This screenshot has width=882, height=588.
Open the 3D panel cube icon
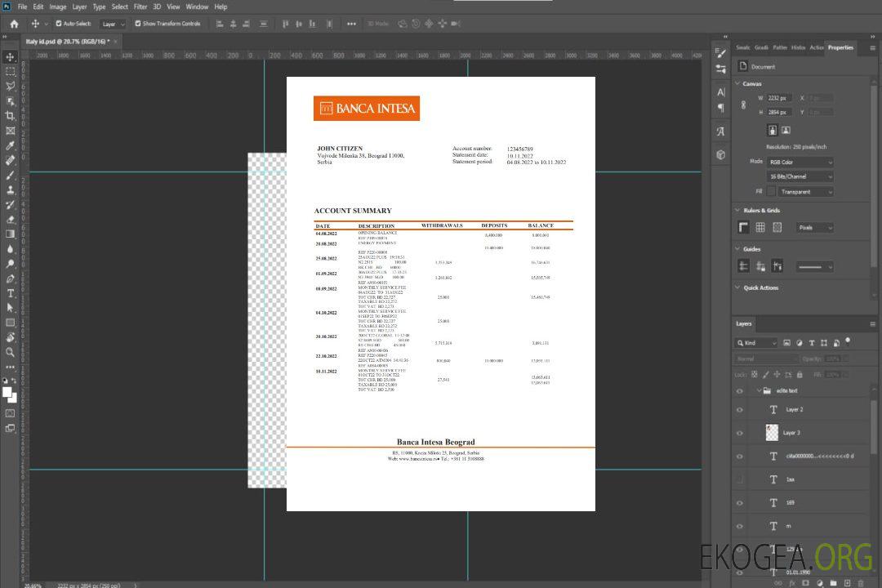point(721,154)
